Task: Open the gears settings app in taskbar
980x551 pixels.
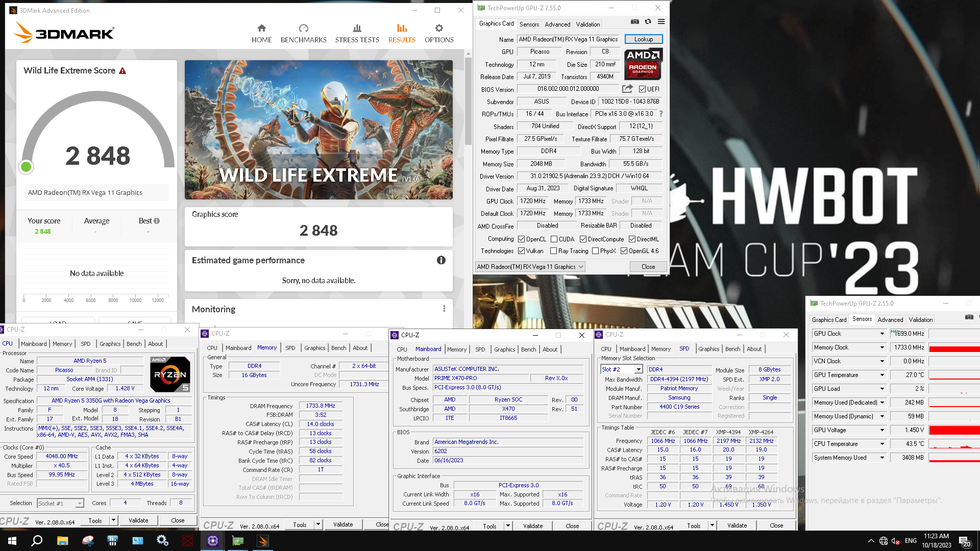Action: click(162, 541)
